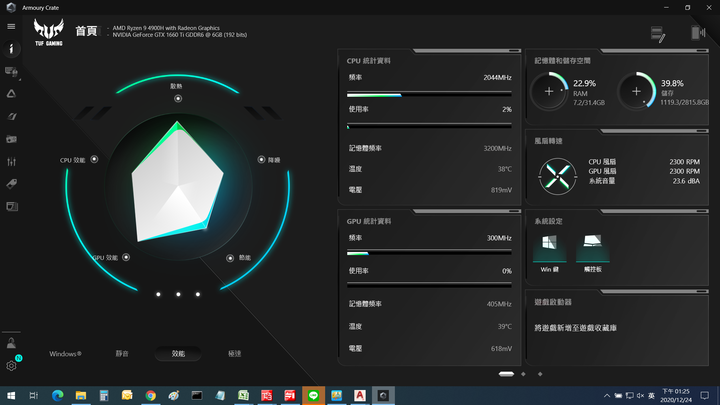Click the storage plus gauge
The image size is (720, 405).
tap(636, 91)
